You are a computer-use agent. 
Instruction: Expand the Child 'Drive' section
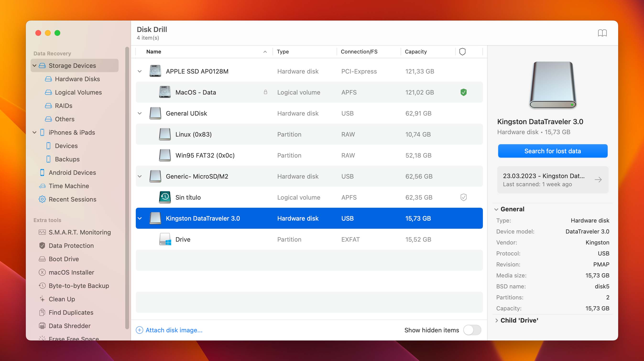pos(497,320)
